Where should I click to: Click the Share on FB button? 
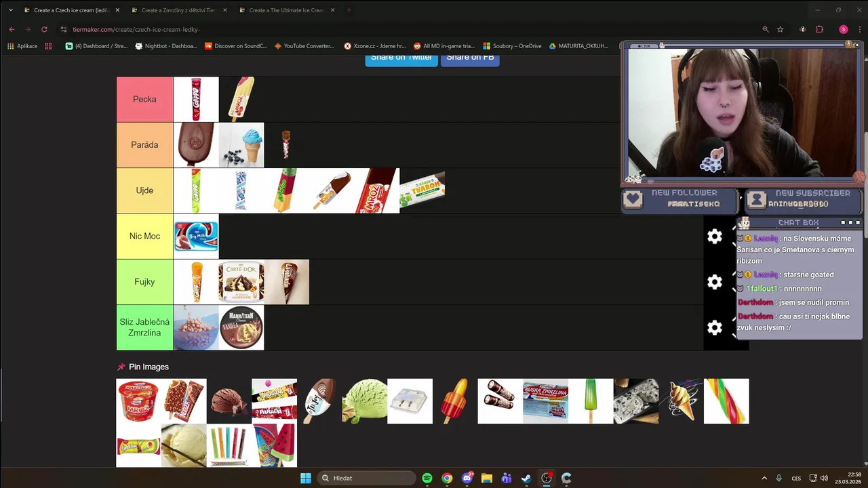tap(470, 58)
